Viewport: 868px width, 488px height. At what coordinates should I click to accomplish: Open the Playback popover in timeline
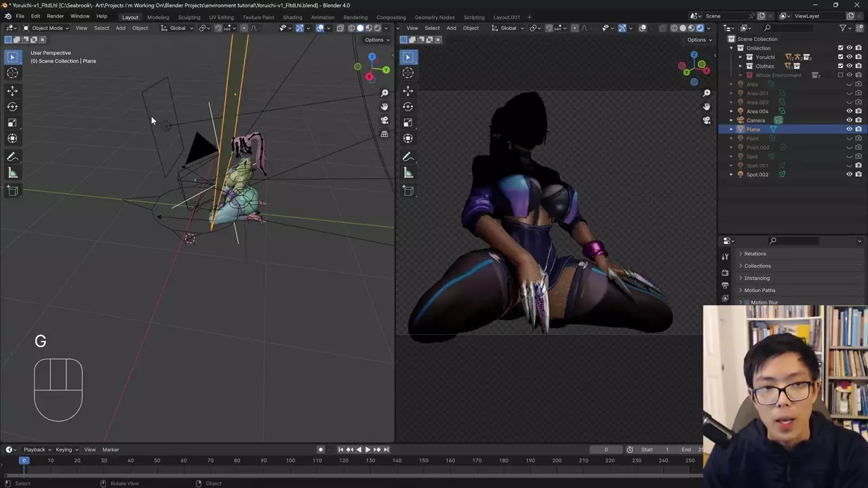click(x=35, y=449)
